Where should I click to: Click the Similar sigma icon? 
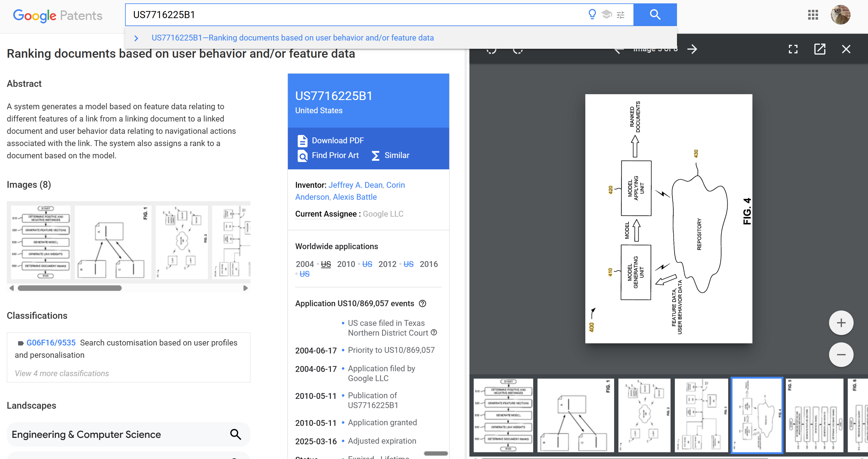375,156
